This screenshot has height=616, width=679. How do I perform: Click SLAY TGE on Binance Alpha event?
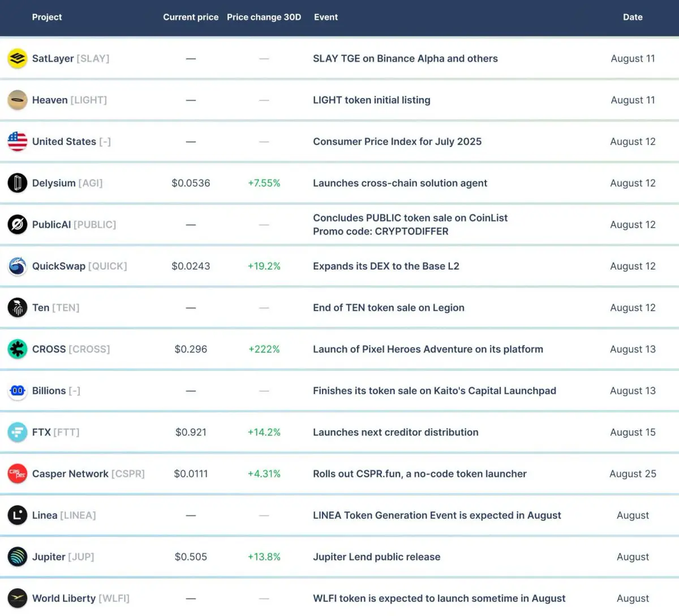pyautogui.click(x=405, y=58)
